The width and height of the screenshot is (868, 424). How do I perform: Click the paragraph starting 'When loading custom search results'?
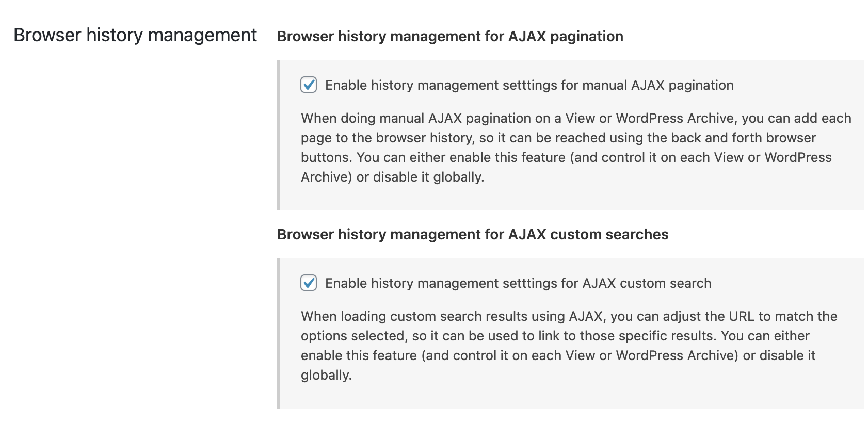tap(569, 346)
